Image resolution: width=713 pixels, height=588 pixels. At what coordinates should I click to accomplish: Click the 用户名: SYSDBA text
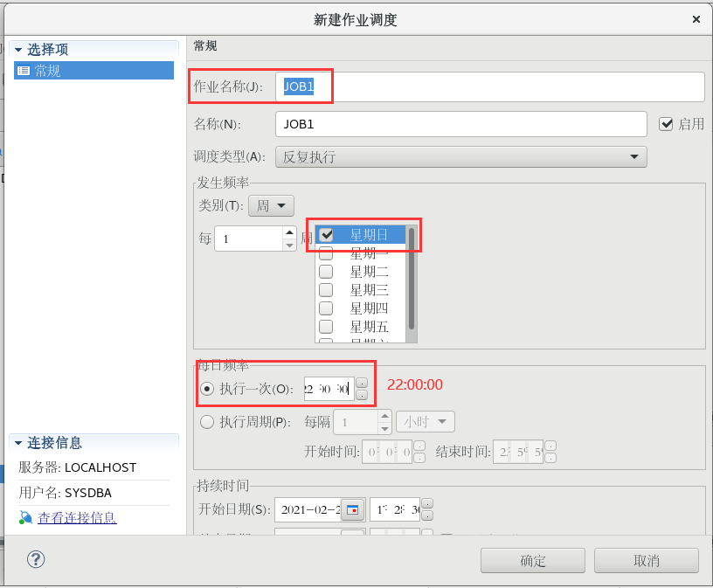(65, 493)
